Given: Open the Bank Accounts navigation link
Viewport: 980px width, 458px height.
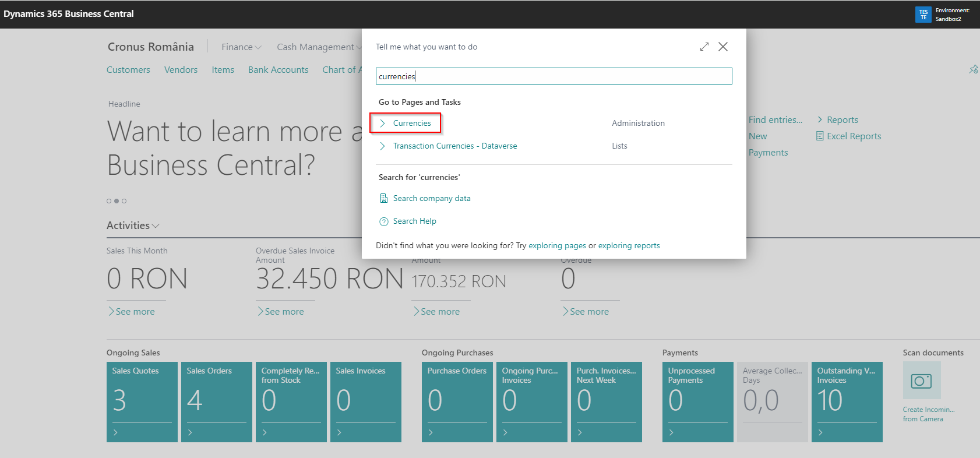Looking at the screenshot, I should click(278, 70).
